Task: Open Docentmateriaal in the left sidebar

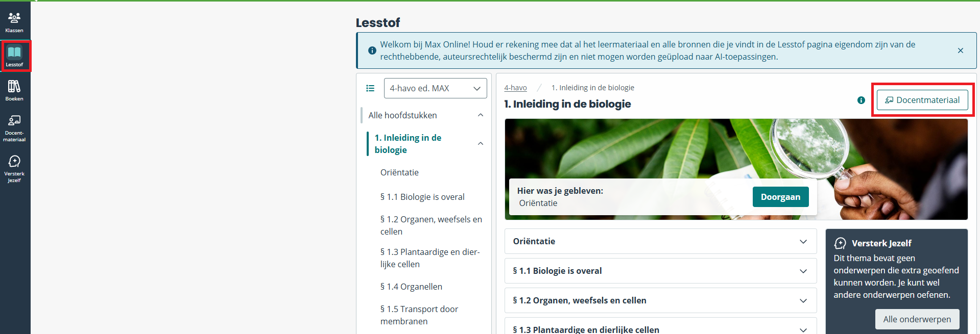Action: click(14, 127)
